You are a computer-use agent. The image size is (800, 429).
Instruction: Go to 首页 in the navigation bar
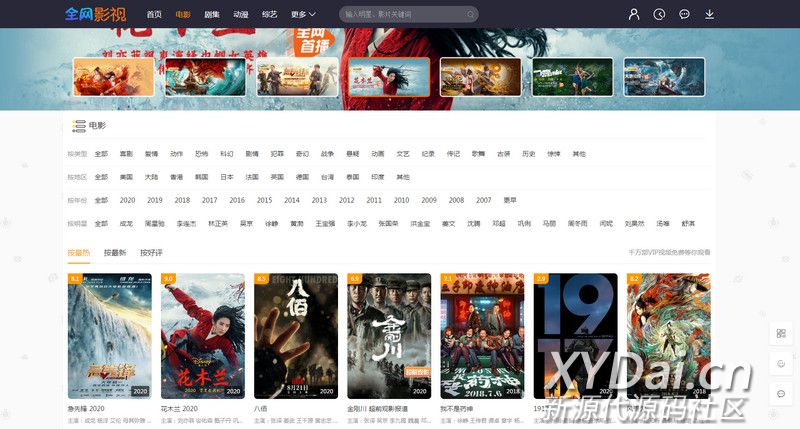point(154,14)
